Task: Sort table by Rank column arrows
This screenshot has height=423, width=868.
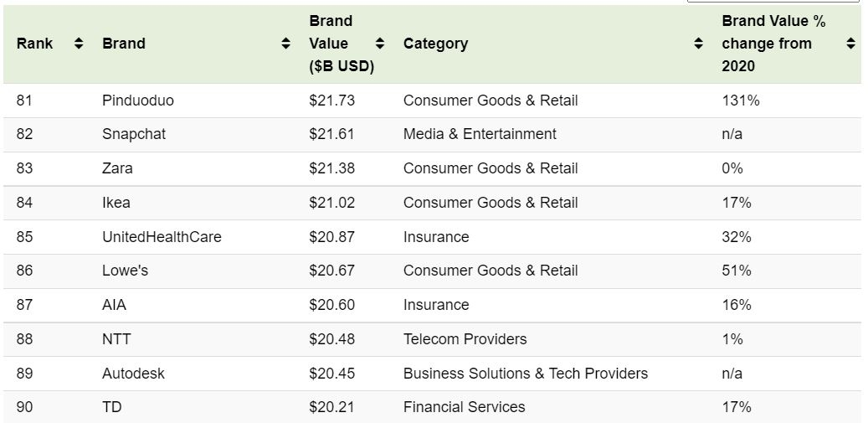Action: point(79,44)
